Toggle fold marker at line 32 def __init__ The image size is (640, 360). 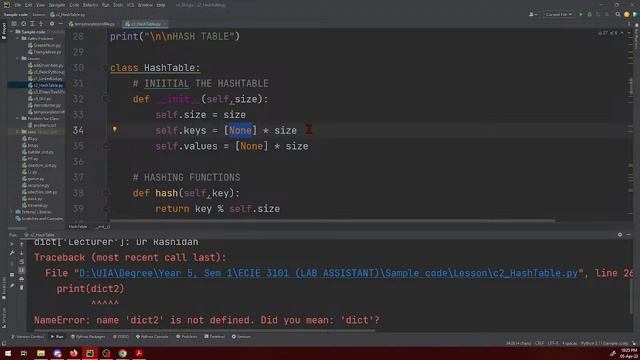coord(105,99)
